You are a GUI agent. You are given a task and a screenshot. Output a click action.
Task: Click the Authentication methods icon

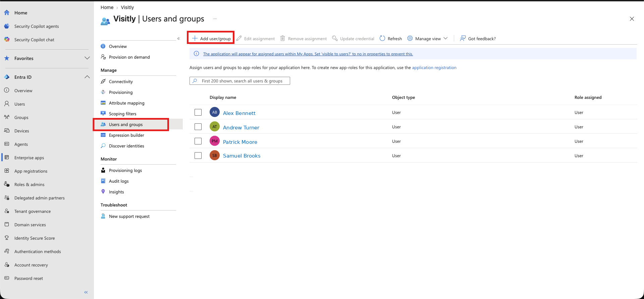tap(7, 251)
